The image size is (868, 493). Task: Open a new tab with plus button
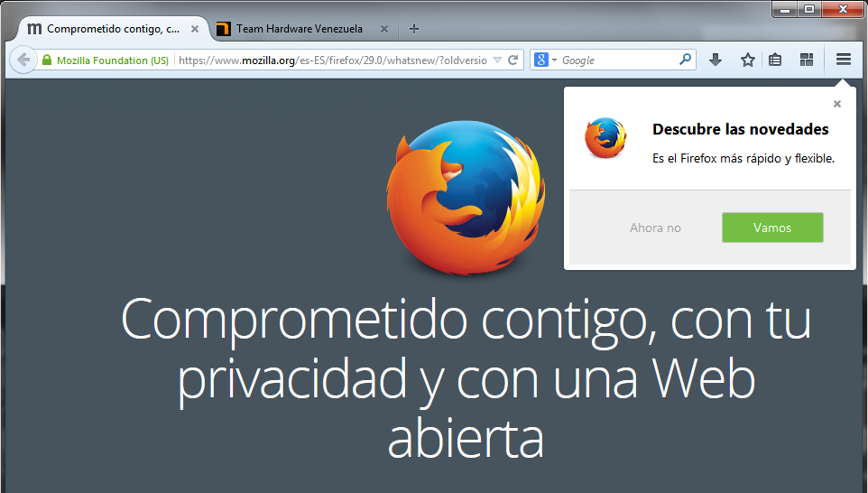(414, 29)
